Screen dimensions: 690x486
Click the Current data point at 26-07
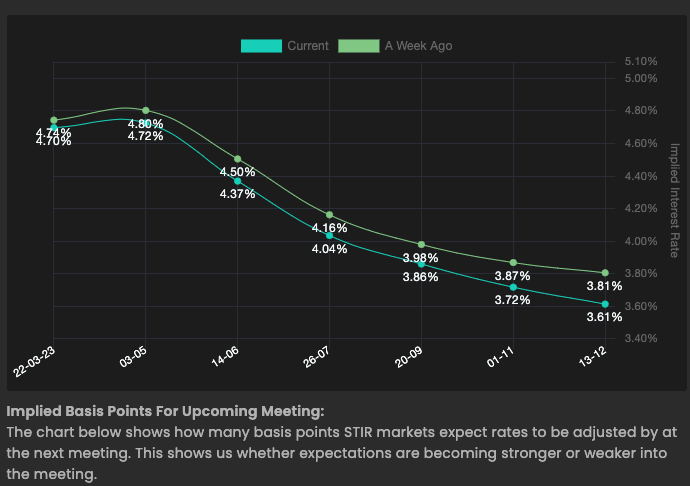pyautogui.click(x=330, y=235)
